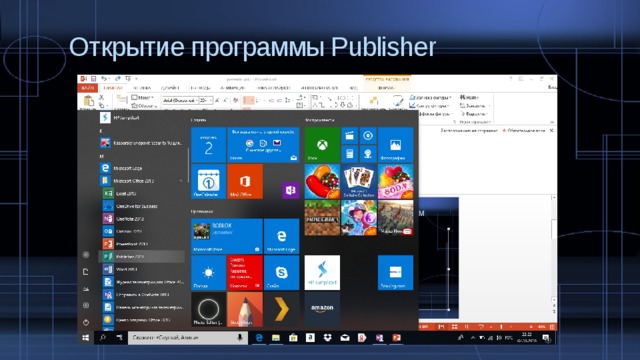The image size is (640, 360).
Task: Open the Candy Crush Saga tile
Action: [322, 181]
